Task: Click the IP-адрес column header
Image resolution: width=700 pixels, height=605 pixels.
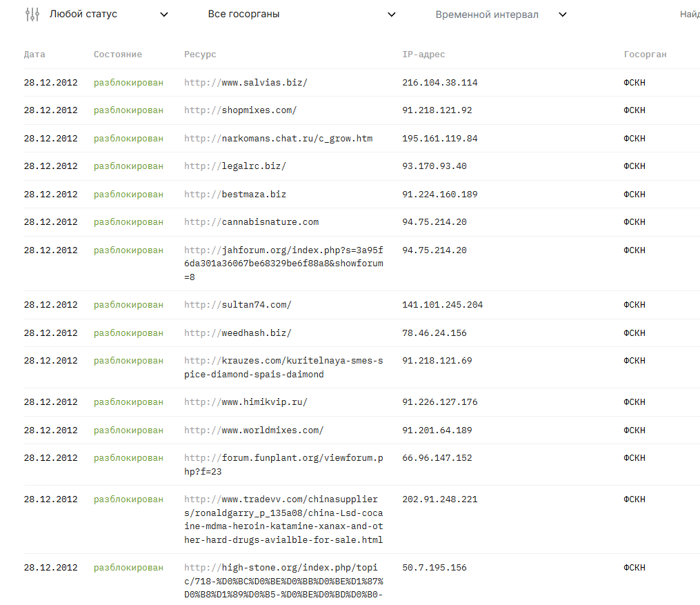Action: point(423,54)
